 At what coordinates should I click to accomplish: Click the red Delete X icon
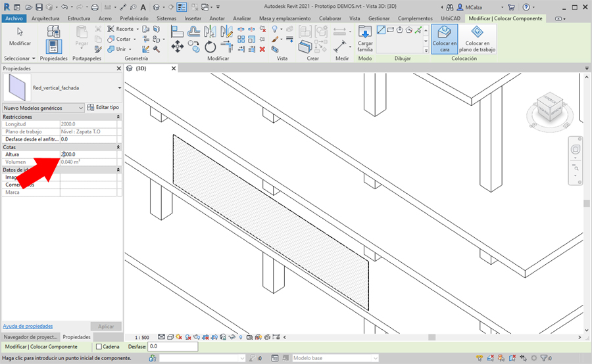point(262,49)
